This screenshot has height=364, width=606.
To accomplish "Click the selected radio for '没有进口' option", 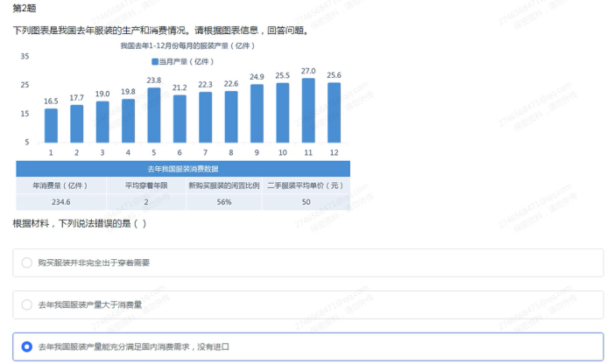I will (27, 346).
